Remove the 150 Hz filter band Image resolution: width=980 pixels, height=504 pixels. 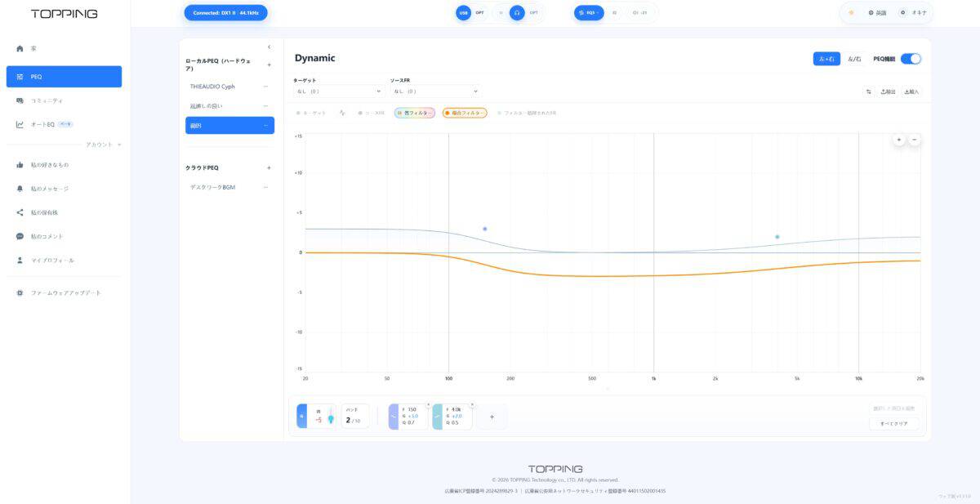pyautogui.click(x=428, y=404)
